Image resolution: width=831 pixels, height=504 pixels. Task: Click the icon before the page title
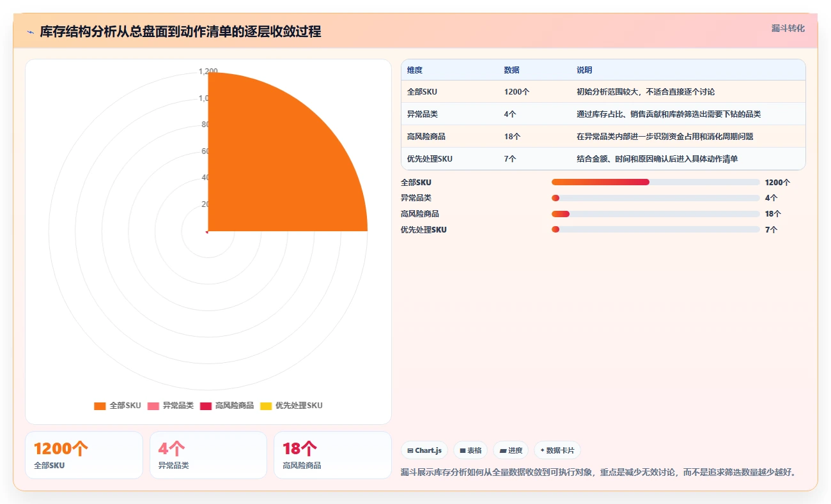tap(30, 32)
